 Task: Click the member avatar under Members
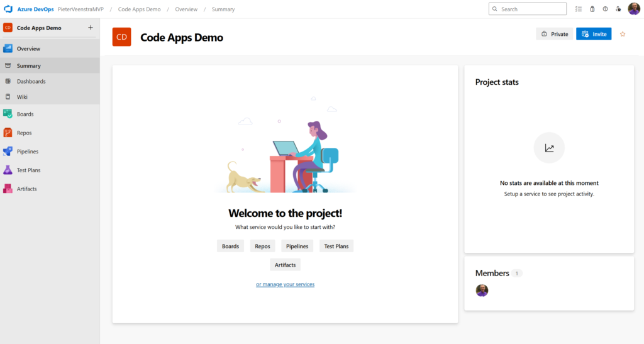tap(482, 290)
